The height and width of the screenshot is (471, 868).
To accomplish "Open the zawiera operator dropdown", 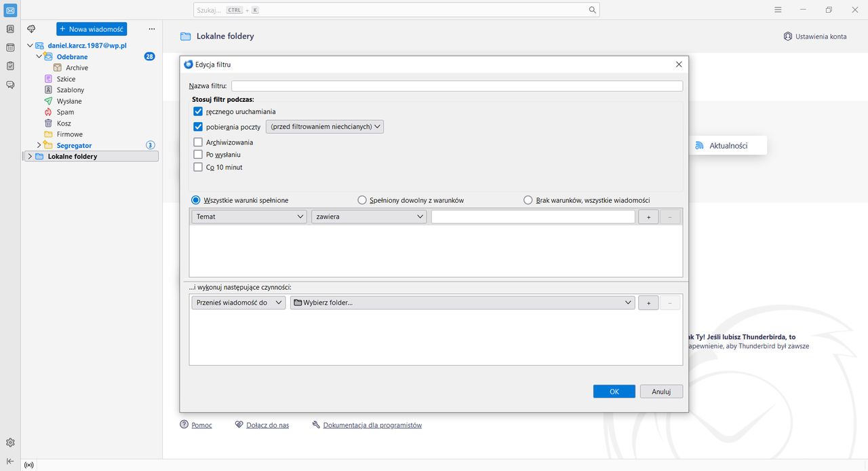I will click(369, 216).
